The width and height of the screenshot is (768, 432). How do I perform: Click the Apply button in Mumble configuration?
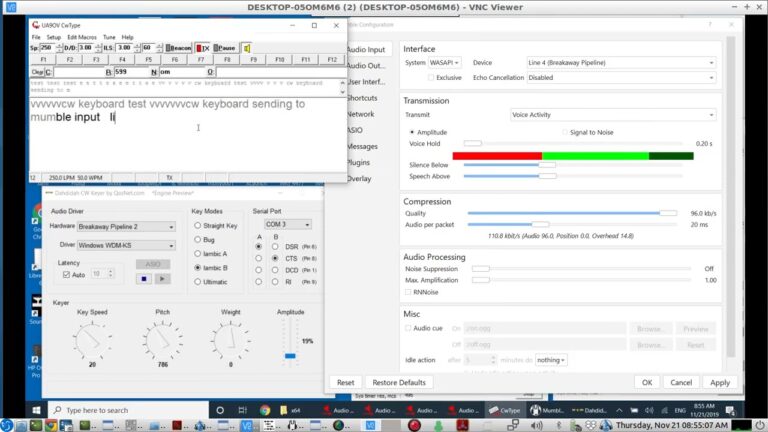pyautogui.click(x=720, y=383)
